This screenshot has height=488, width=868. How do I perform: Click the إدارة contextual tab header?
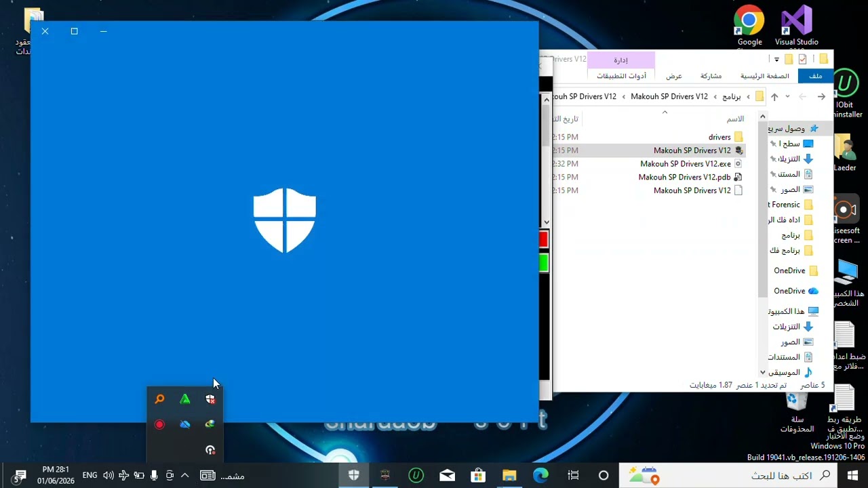click(x=621, y=60)
